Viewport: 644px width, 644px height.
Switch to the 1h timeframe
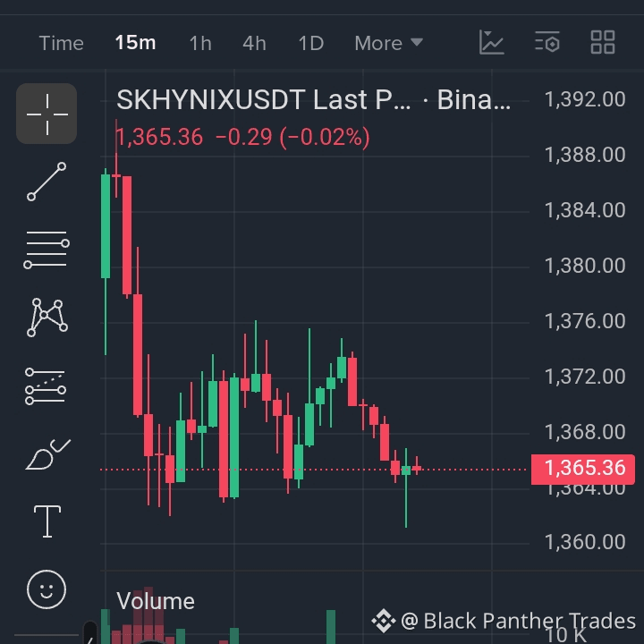(x=200, y=43)
